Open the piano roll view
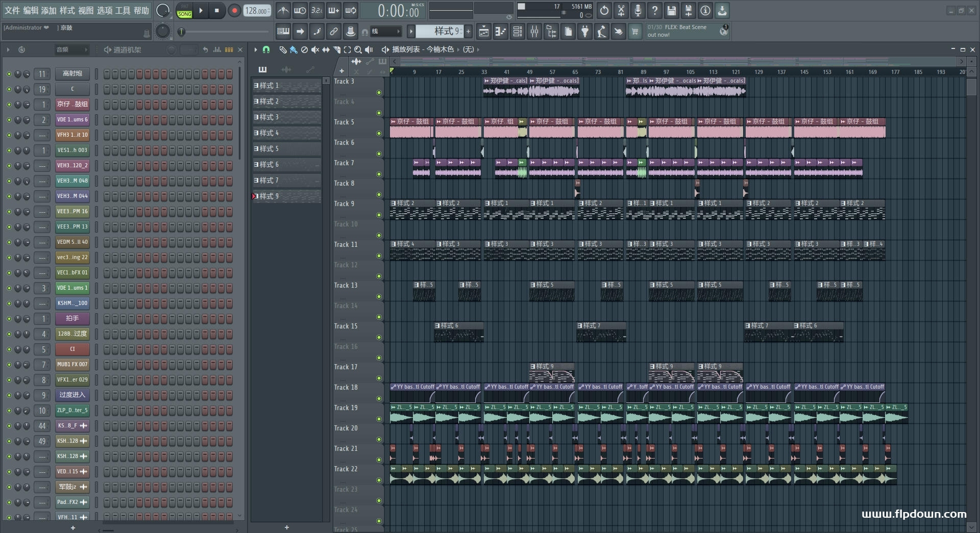This screenshot has height=533, width=980. coord(500,32)
